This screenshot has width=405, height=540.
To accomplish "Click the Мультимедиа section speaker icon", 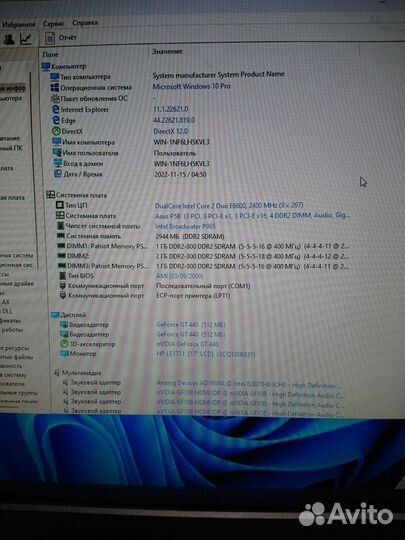I will coord(57,373).
